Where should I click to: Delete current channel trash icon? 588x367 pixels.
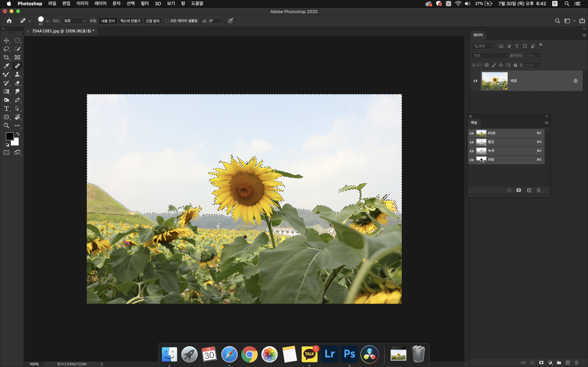[538, 190]
